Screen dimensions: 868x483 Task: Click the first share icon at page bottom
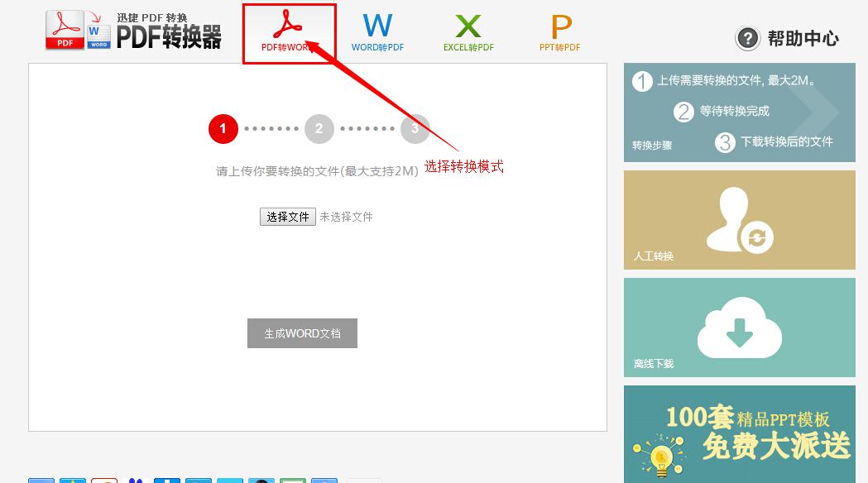click(x=42, y=480)
